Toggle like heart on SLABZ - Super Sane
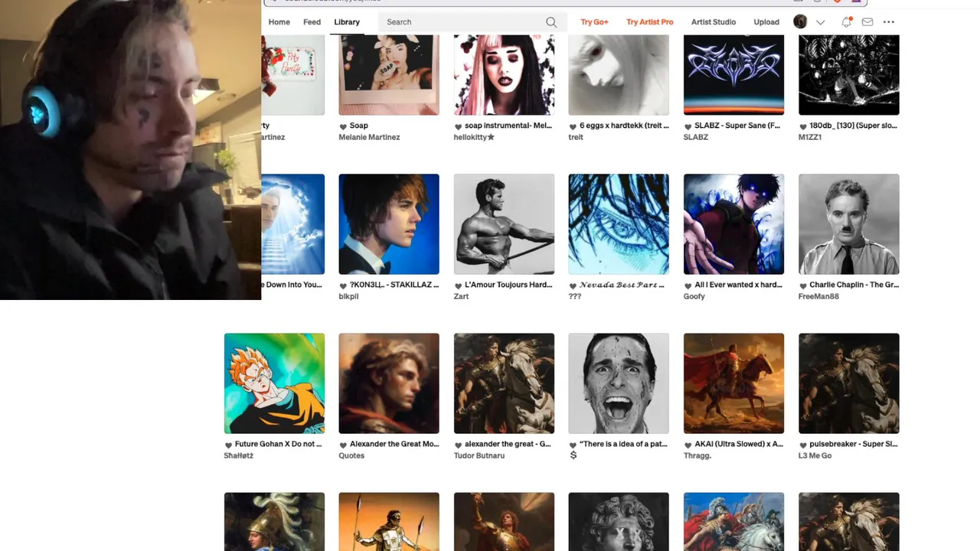Screen dimensions: 980x551 click(688, 126)
